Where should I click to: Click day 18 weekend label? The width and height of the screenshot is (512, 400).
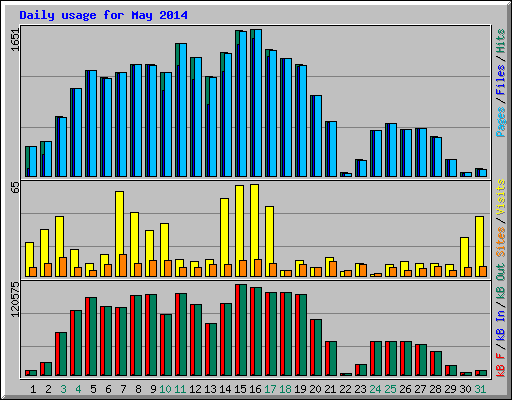[x=285, y=389]
